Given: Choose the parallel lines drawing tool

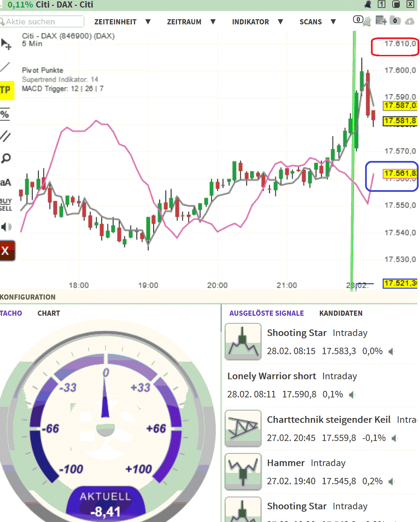Looking at the screenshot, I should (5, 136).
